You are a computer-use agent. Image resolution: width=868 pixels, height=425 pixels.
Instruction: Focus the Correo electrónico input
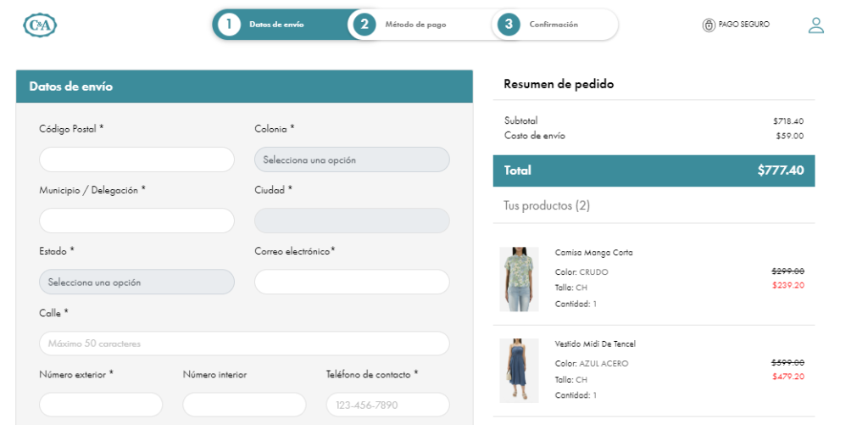coord(352,282)
